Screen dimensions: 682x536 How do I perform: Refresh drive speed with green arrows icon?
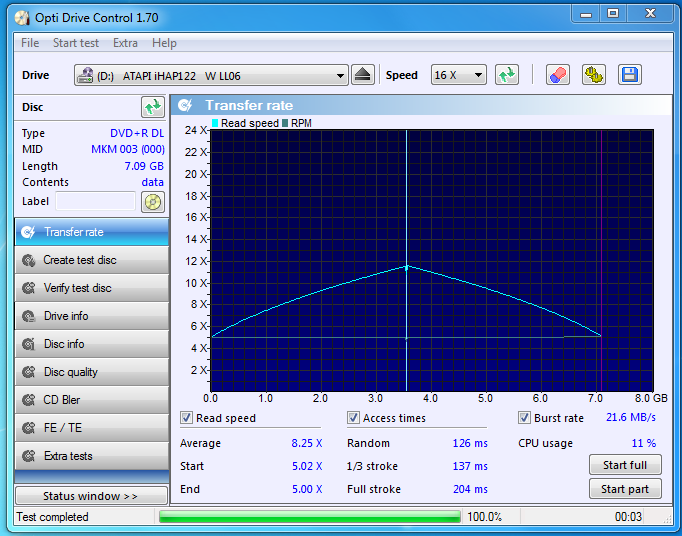[x=507, y=75]
